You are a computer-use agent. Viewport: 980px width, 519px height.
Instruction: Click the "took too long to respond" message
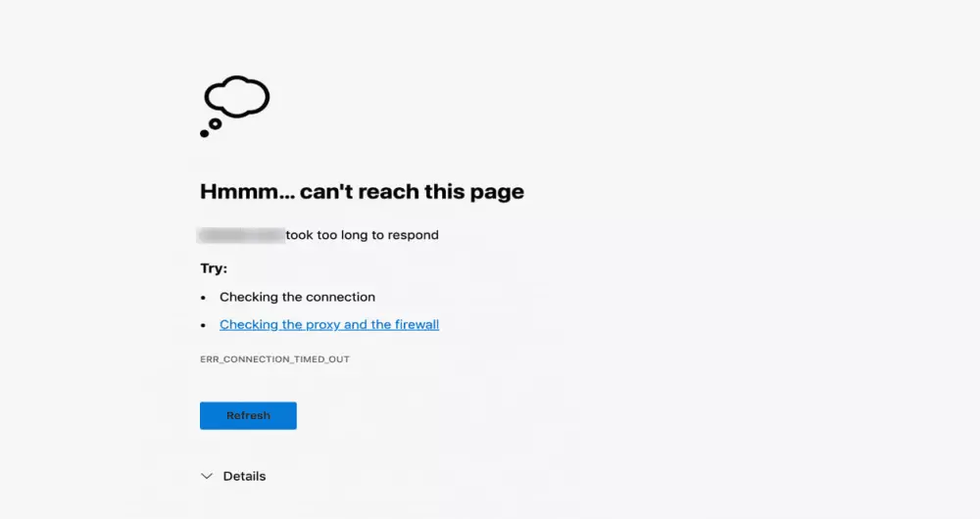point(362,235)
